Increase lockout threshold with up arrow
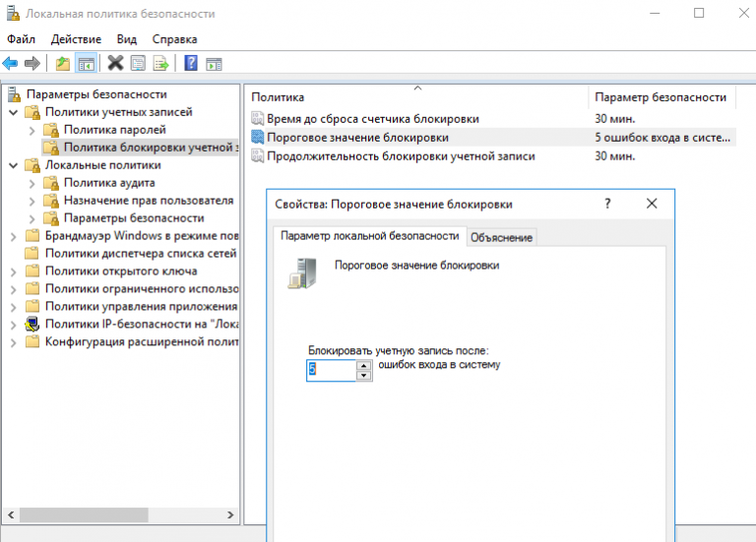Image resolution: width=756 pixels, height=542 pixels. pos(363,365)
